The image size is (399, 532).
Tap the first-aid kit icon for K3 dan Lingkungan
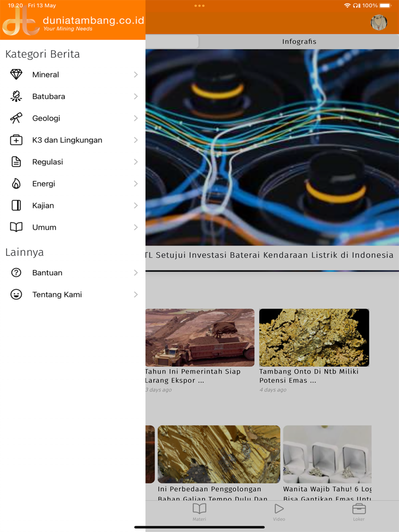click(x=16, y=140)
